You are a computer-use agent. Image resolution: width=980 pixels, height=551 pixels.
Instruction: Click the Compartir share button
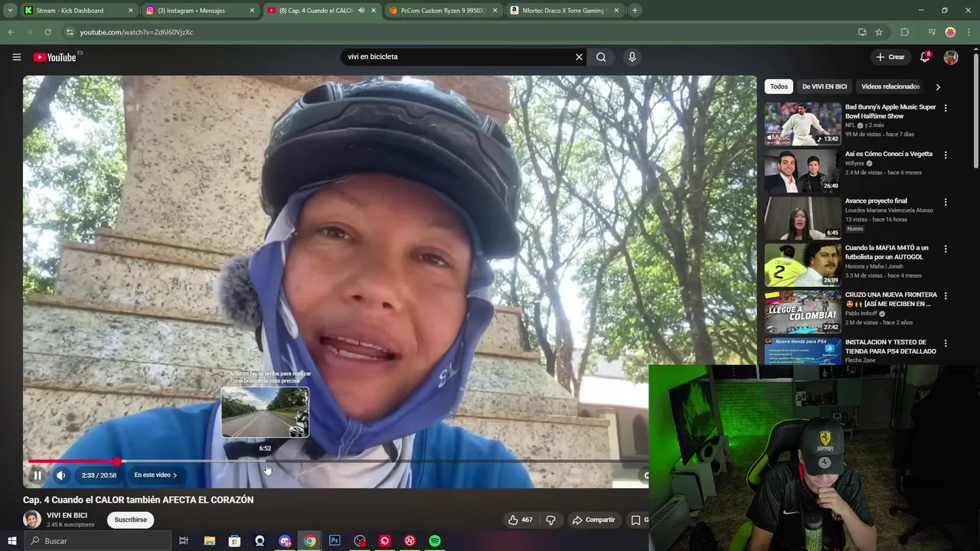click(x=594, y=520)
